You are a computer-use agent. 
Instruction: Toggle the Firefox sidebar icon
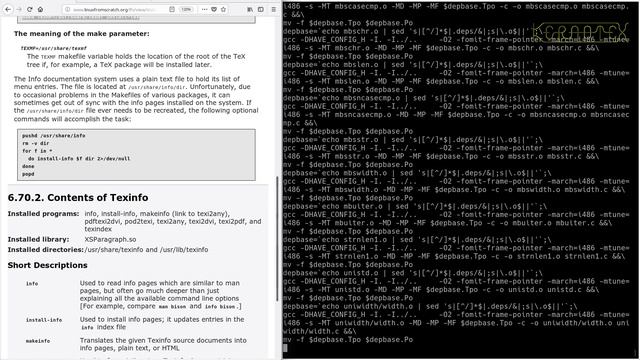(261, 9)
